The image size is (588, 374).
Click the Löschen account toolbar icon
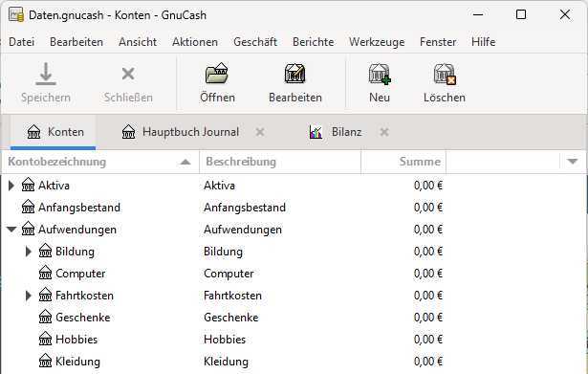445,74
